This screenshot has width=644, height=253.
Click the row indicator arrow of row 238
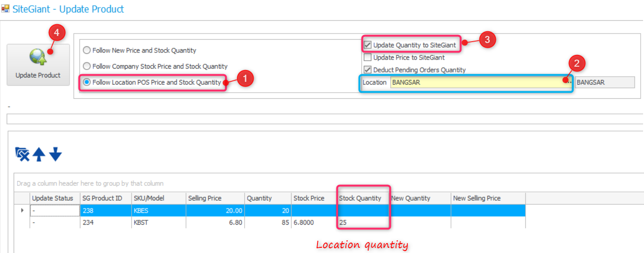[x=22, y=210]
